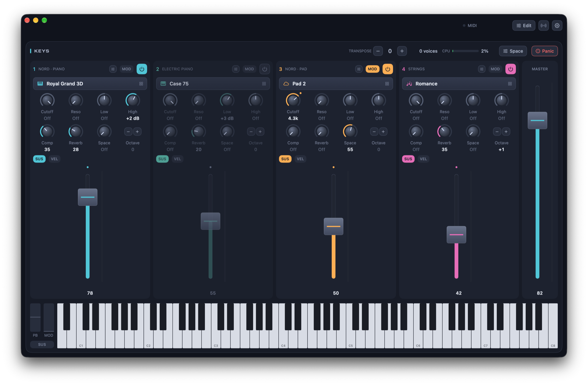Open Pad 2 preset selector
The image size is (588, 385).
coord(336,84)
